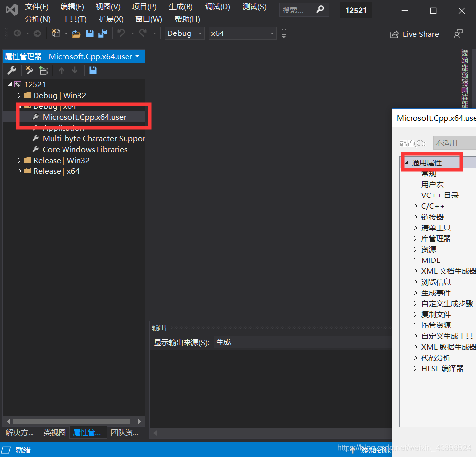Expand the 清单工具 property node

tap(415, 228)
